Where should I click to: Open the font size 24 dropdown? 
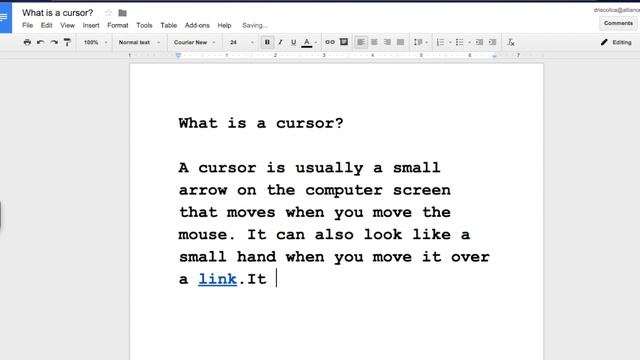pyautogui.click(x=242, y=42)
